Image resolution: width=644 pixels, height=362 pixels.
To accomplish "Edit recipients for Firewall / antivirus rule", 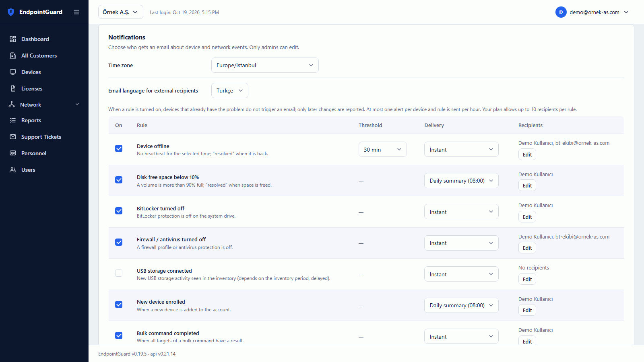I will 527,248.
